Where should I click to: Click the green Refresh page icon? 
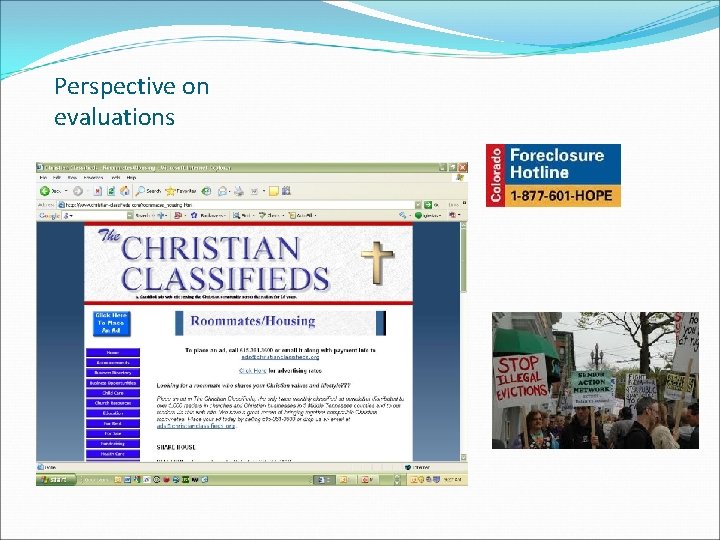[x=111, y=191]
